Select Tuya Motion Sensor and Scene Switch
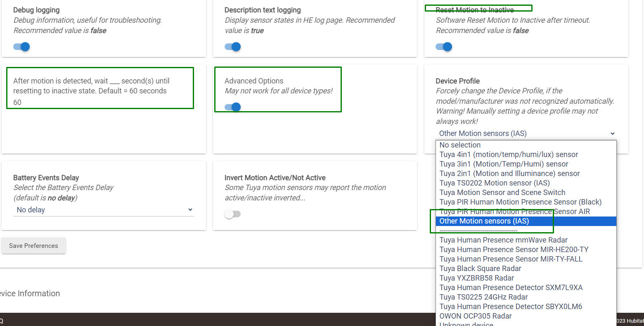The height and width of the screenshot is (326, 644). tap(526, 193)
